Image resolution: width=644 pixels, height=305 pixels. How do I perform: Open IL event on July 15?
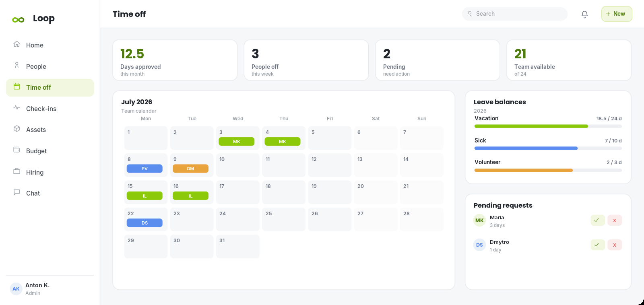pyautogui.click(x=144, y=196)
